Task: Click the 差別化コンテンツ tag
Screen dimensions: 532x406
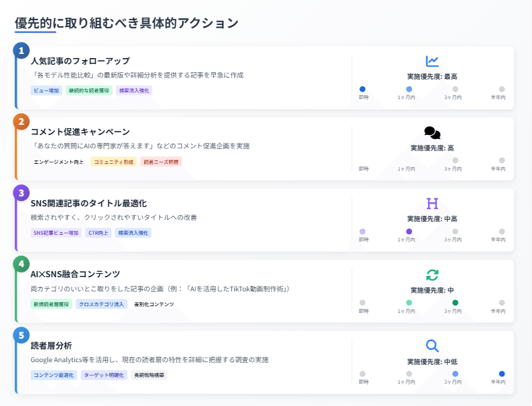Action: click(x=154, y=304)
